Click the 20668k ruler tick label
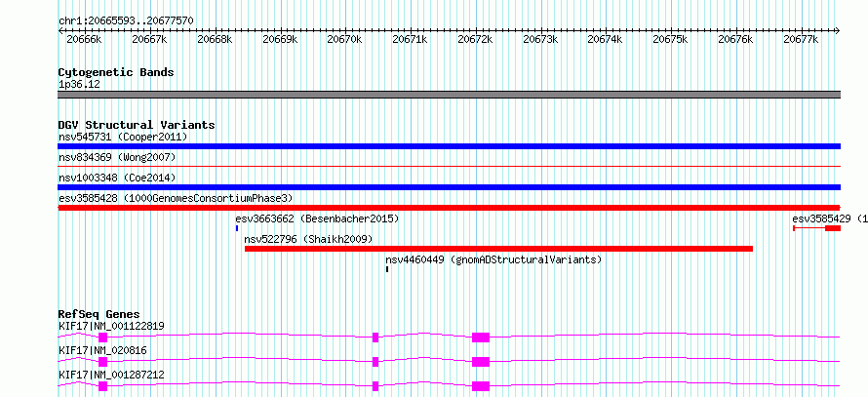 coord(215,39)
